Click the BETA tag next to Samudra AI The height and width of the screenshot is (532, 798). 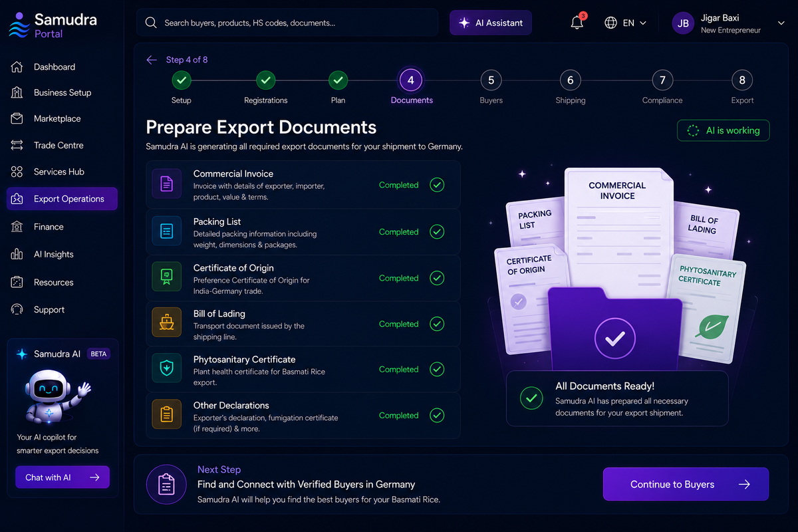[x=98, y=354]
